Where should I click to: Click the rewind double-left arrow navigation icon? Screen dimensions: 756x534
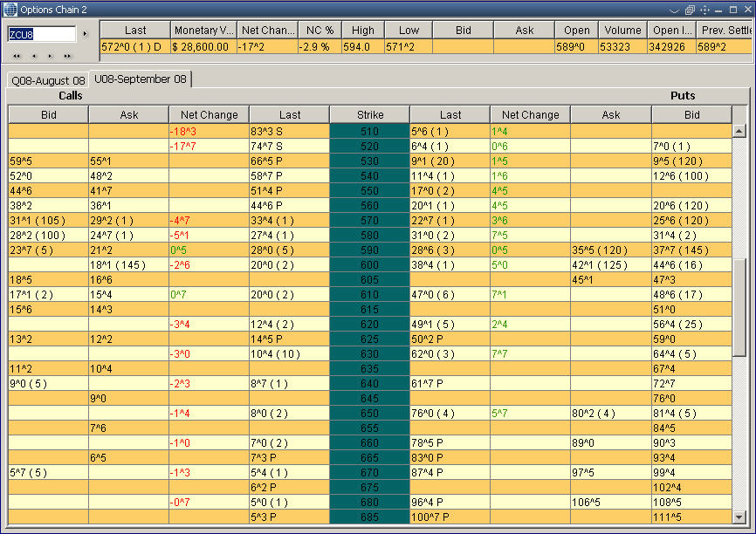point(17,56)
